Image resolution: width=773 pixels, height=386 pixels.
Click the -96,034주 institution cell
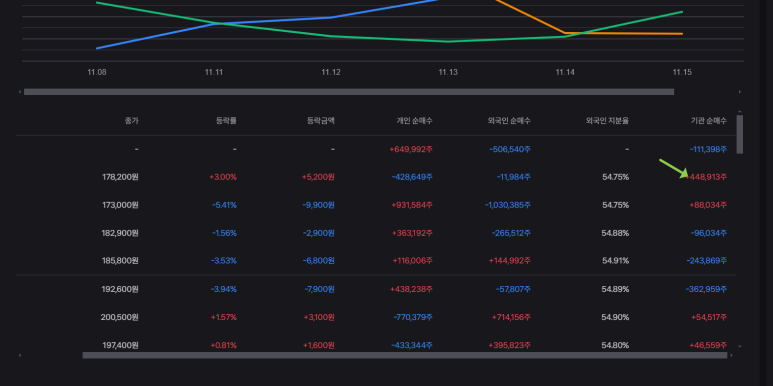709,233
